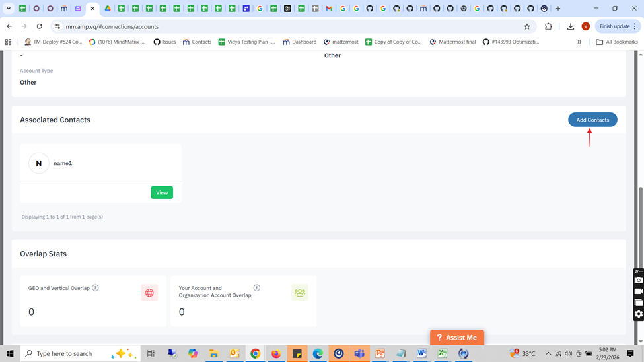Open the browser Extensions puzzle icon
644x362 pixels.
[x=548, y=27]
